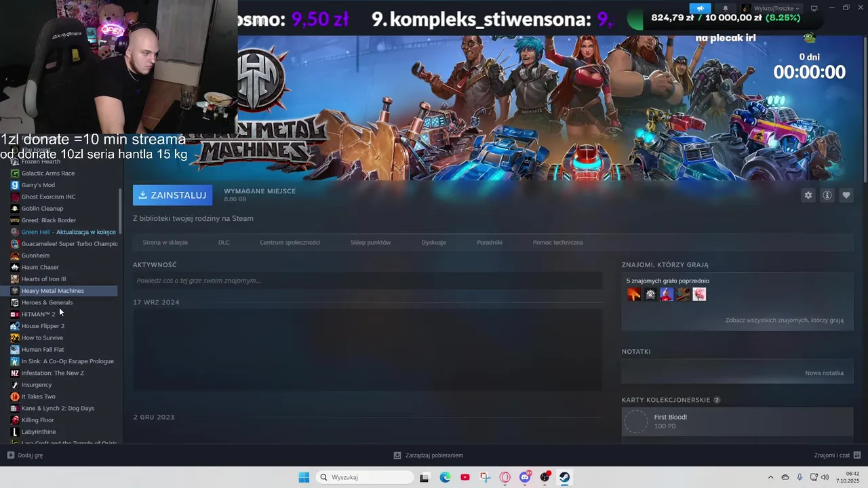
Task: Show game info icon
Action: pyautogui.click(x=827, y=195)
